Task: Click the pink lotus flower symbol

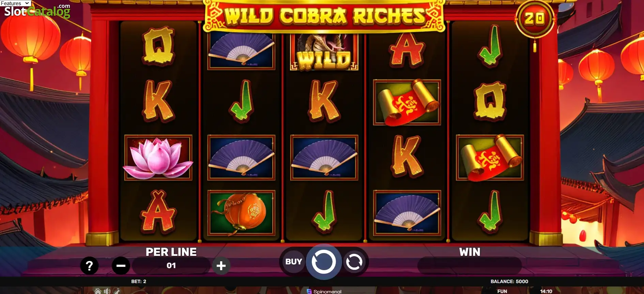Action: [158, 158]
